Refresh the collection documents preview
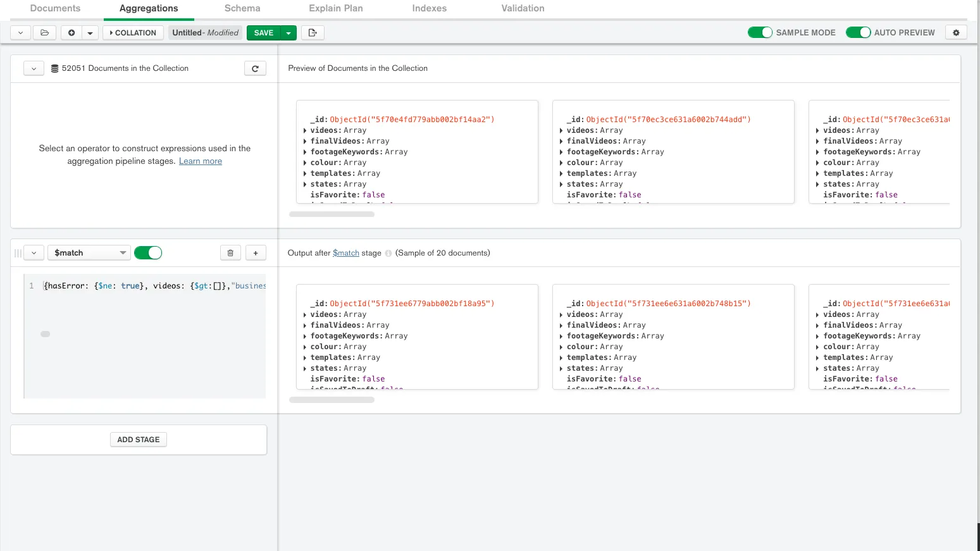Image resolution: width=980 pixels, height=551 pixels. (x=255, y=68)
